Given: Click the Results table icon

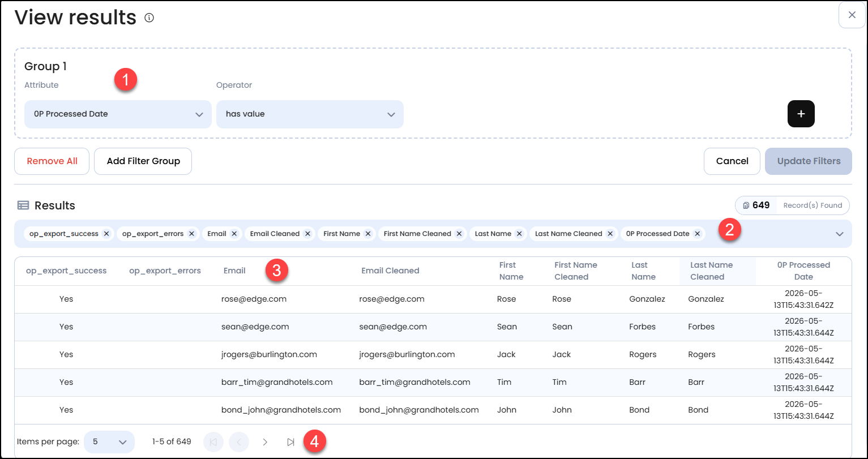Looking at the screenshot, I should (x=23, y=205).
